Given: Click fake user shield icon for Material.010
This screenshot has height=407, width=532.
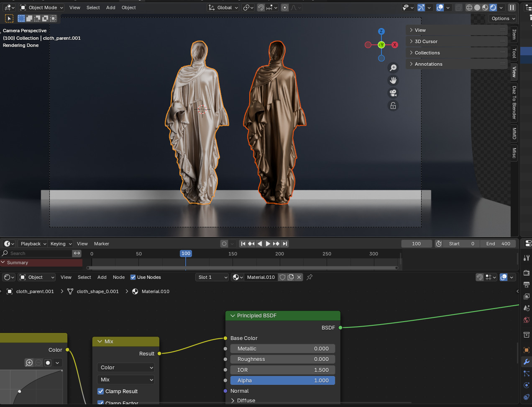Looking at the screenshot, I should point(283,277).
